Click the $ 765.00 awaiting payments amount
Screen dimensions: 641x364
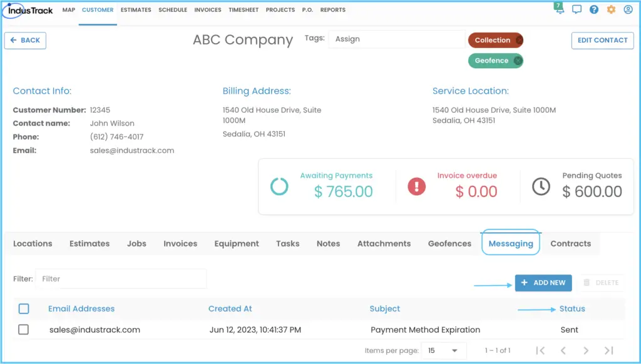tap(344, 191)
